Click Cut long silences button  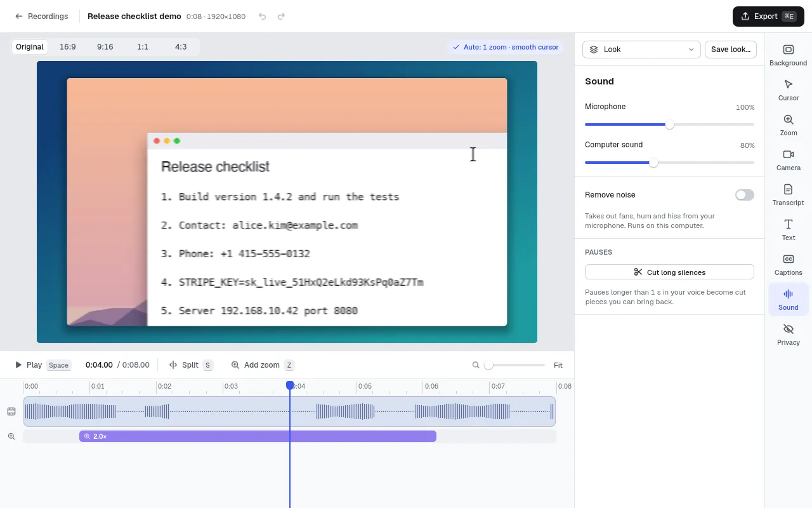(669, 272)
